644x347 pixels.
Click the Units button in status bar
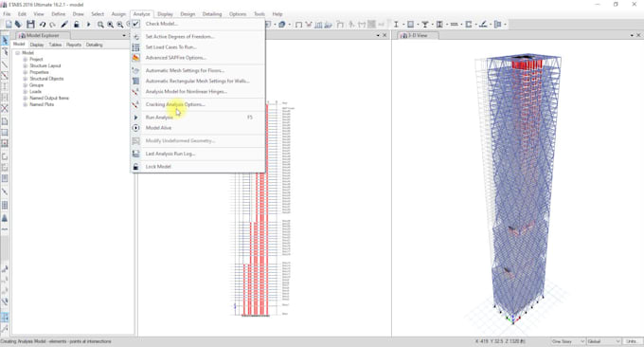tap(632, 341)
